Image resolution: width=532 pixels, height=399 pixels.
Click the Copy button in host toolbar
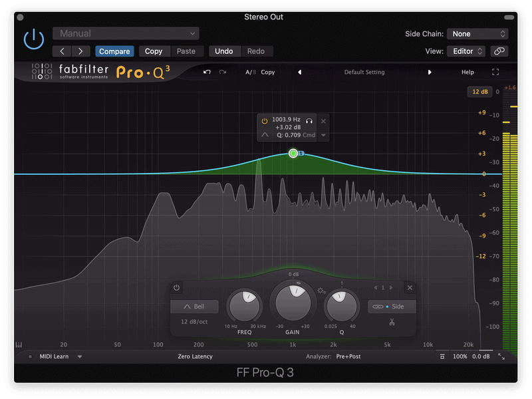pyautogui.click(x=154, y=51)
